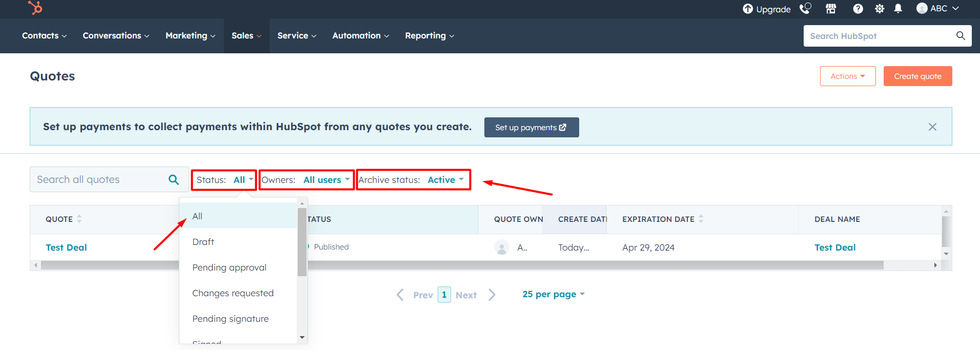
Task: Sort by the EXPIRATION DATE column
Action: point(663,219)
